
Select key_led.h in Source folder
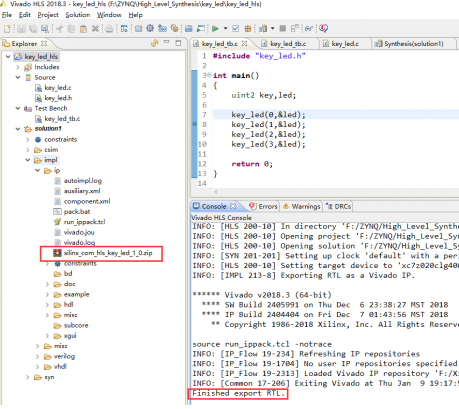(54, 98)
